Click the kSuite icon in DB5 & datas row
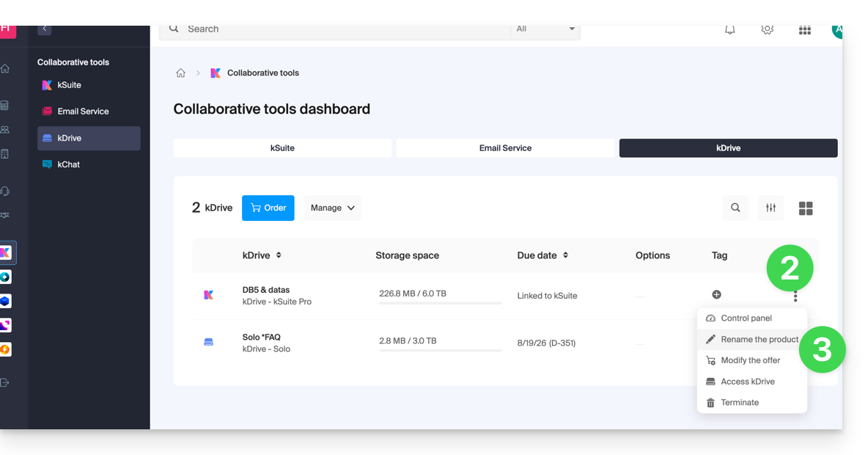The image size is (868, 455). pos(209,295)
